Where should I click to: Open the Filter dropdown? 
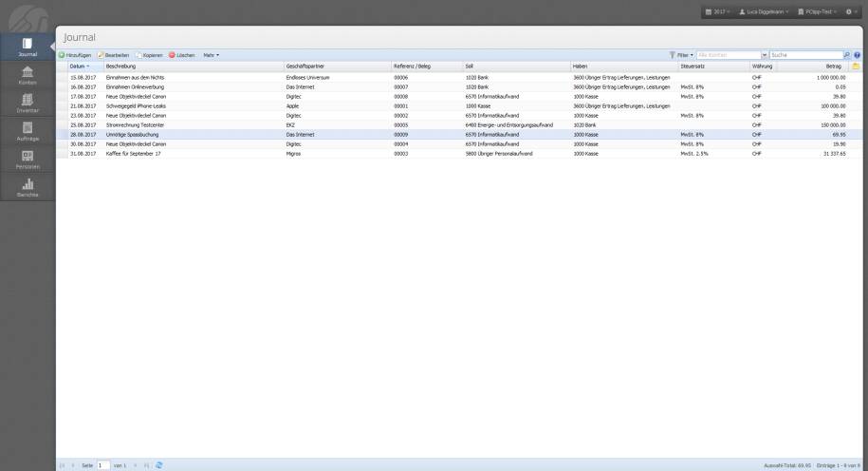point(681,55)
